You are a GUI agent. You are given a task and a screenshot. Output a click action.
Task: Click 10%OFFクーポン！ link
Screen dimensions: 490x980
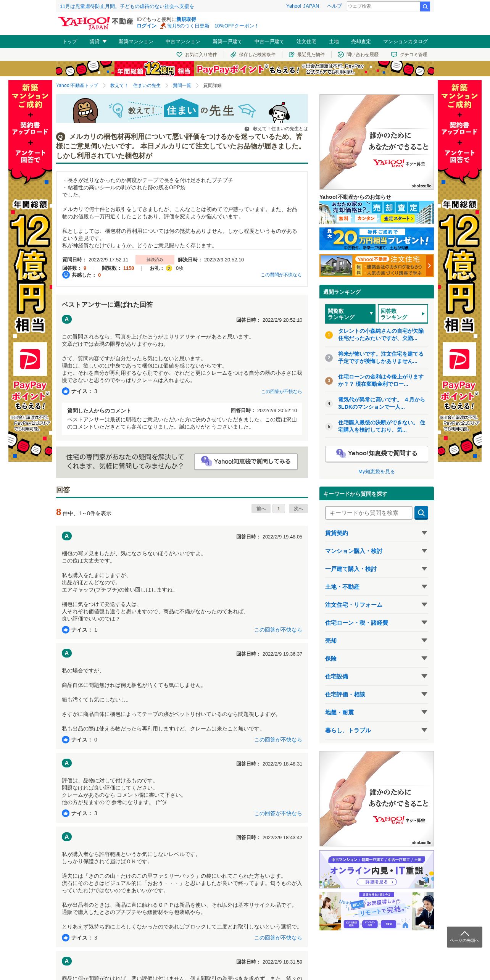pyautogui.click(x=236, y=26)
